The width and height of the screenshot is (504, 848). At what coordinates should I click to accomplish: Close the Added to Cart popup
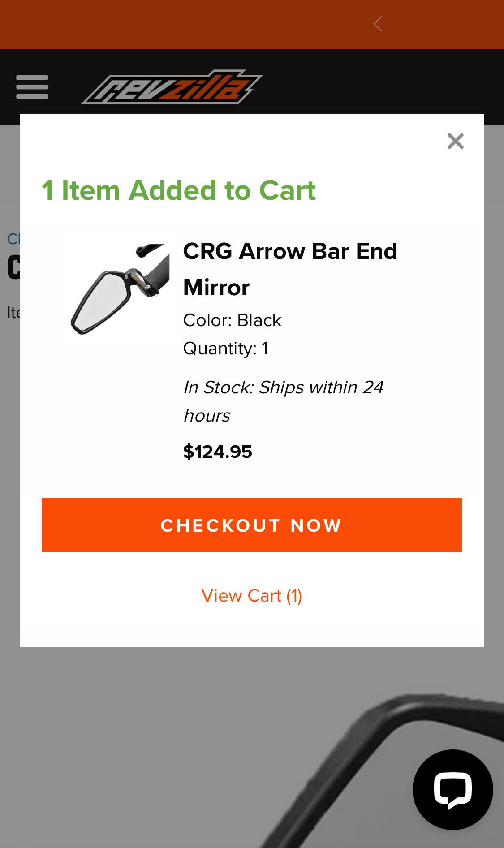click(x=455, y=142)
